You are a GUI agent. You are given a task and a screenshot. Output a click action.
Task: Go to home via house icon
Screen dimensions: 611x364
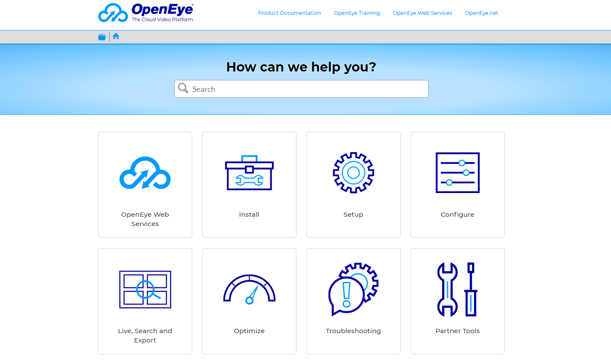(x=116, y=36)
